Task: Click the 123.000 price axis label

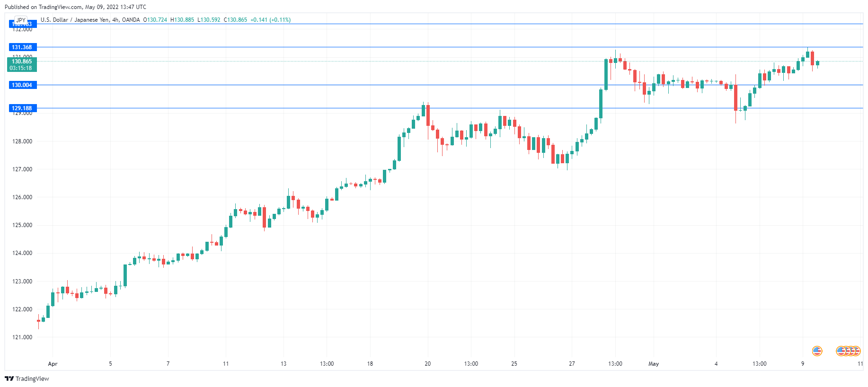Action: coord(22,281)
